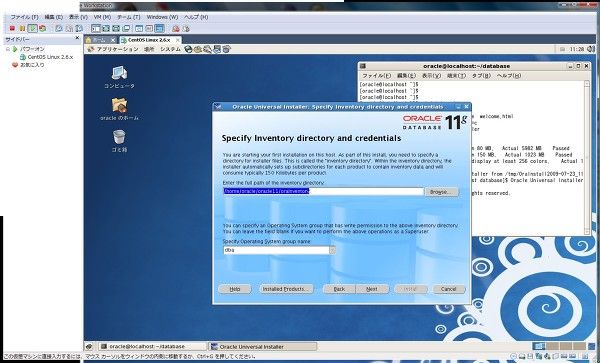Select お気に入り in the sidebar
Viewport: 600px width, 363px height.
click(x=28, y=65)
